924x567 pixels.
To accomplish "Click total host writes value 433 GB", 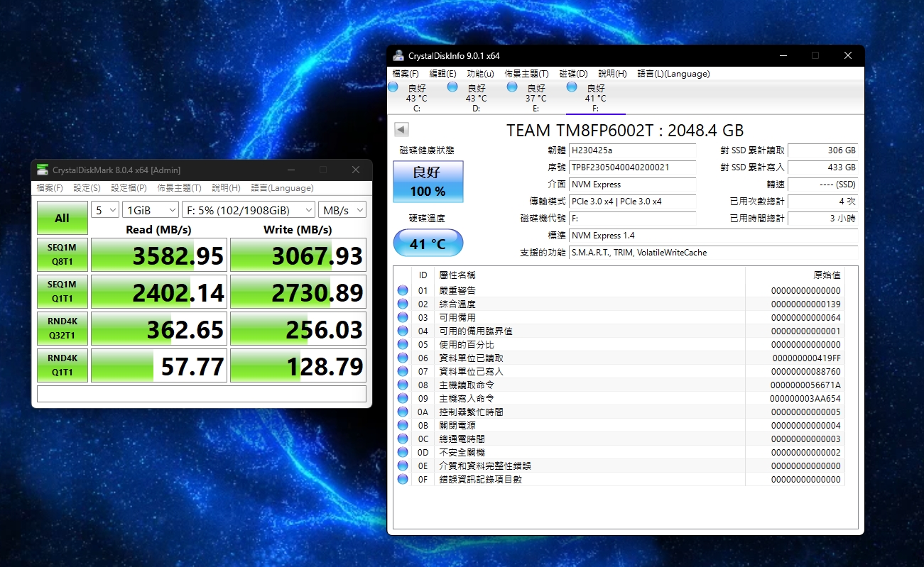I will (823, 167).
